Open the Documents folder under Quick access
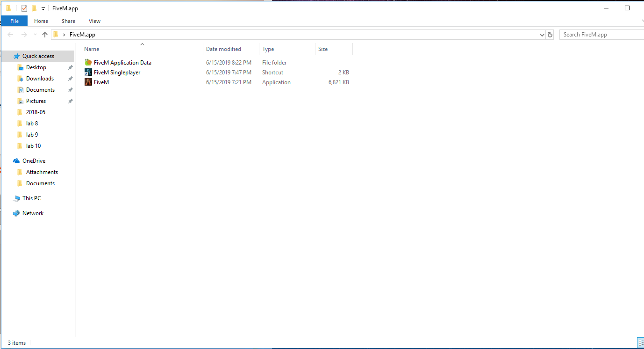 (40, 90)
